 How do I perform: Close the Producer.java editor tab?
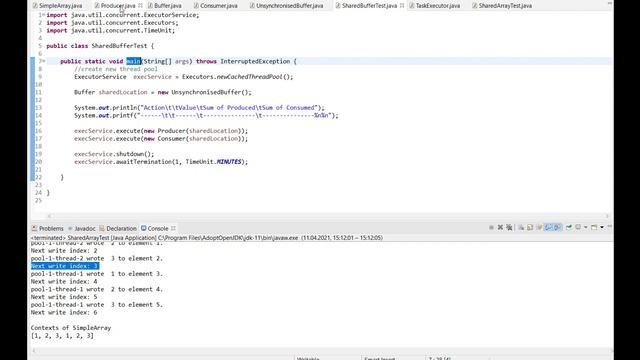point(140,6)
